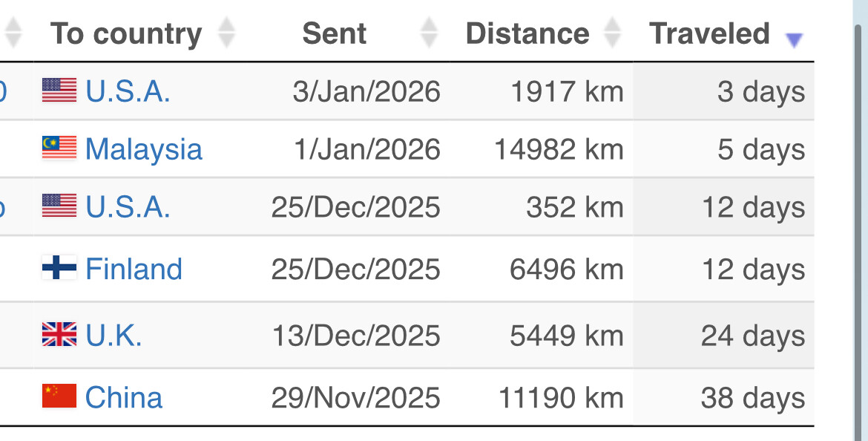Toggle the sort arrows right of Sent
This screenshot has height=441, width=868.
point(429,33)
